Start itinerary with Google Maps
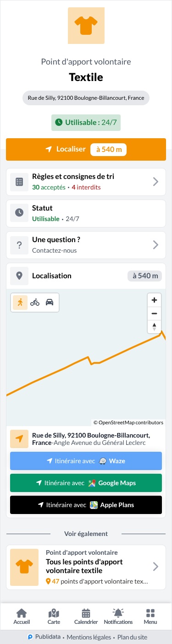Image resolution: width=172 pixels, height=644 pixels. (86, 483)
